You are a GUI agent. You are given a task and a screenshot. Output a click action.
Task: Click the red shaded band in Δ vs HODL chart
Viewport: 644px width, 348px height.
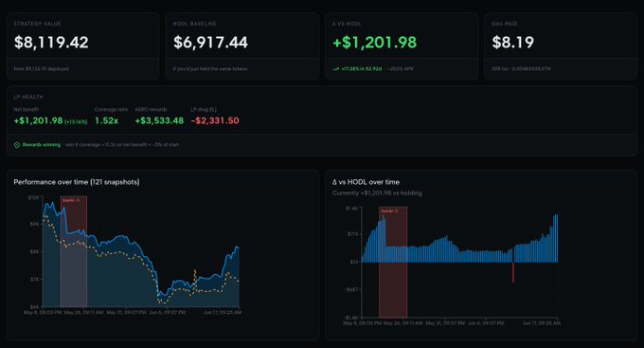tap(393, 262)
